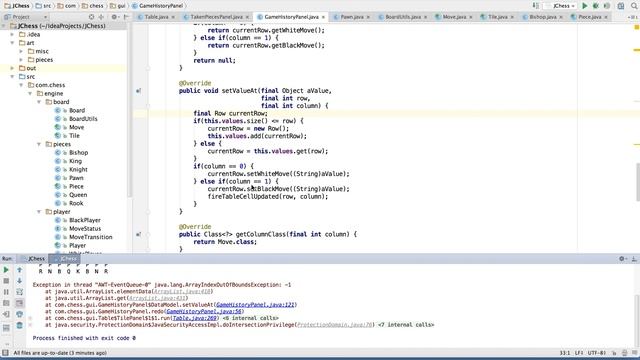Collapse the player package

[x=40, y=212]
